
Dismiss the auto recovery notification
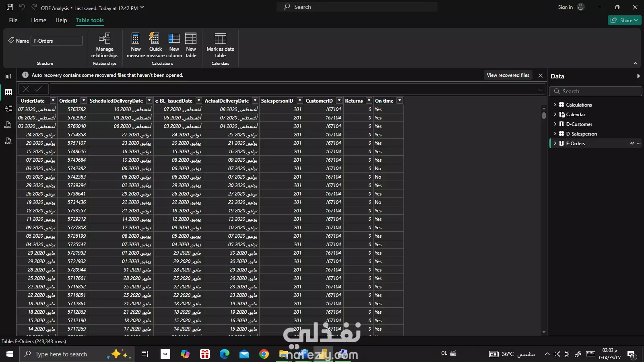[x=541, y=75]
